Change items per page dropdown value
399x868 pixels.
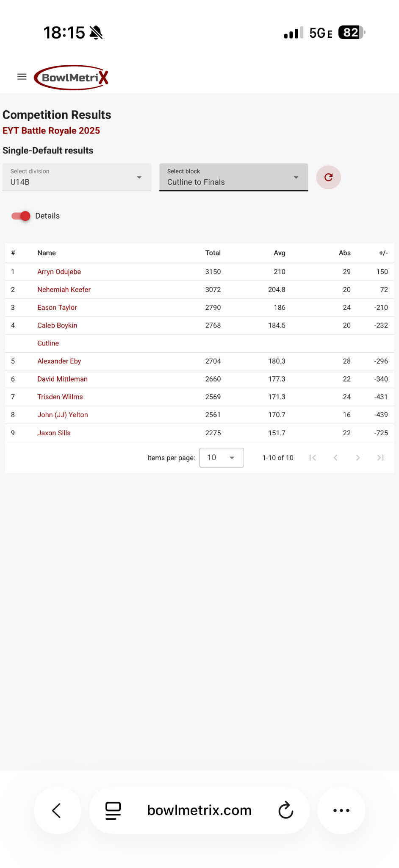point(222,458)
